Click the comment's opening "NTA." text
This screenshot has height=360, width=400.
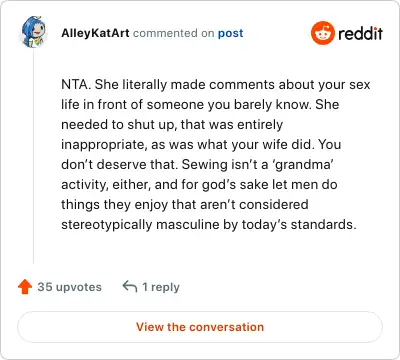pos(76,84)
